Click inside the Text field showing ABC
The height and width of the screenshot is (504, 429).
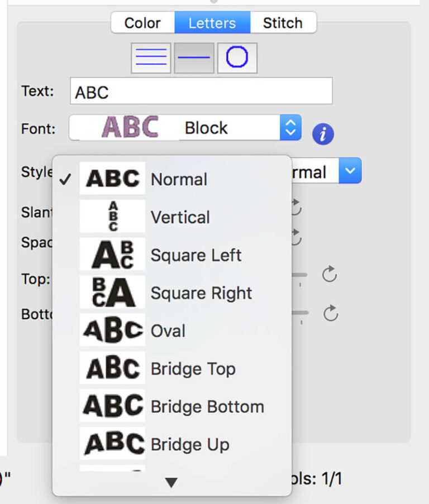[x=201, y=90]
